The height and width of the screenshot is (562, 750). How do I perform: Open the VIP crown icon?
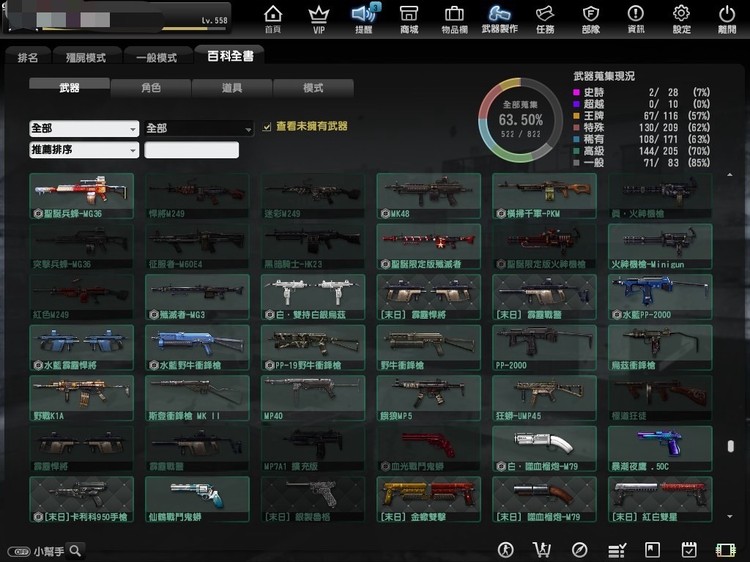tap(319, 19)
